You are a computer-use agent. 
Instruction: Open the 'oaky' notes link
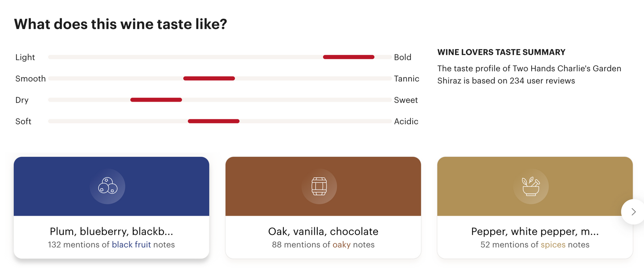341,245
